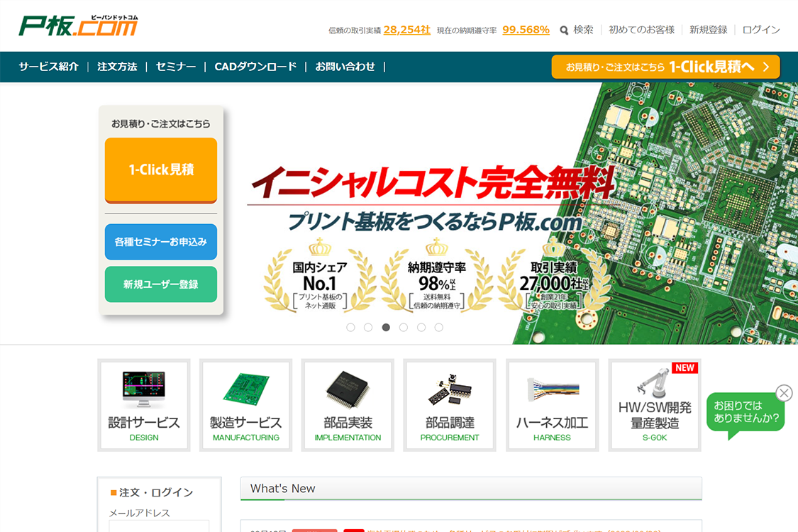798x532 pixels.
Task: Click the P板.com logo
Action: 78,26
